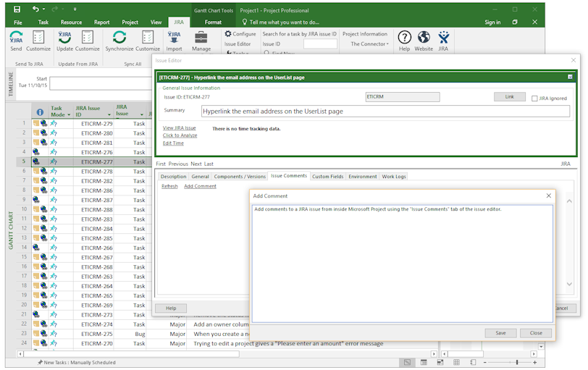Go to the Previous issue link

(178, 164)
